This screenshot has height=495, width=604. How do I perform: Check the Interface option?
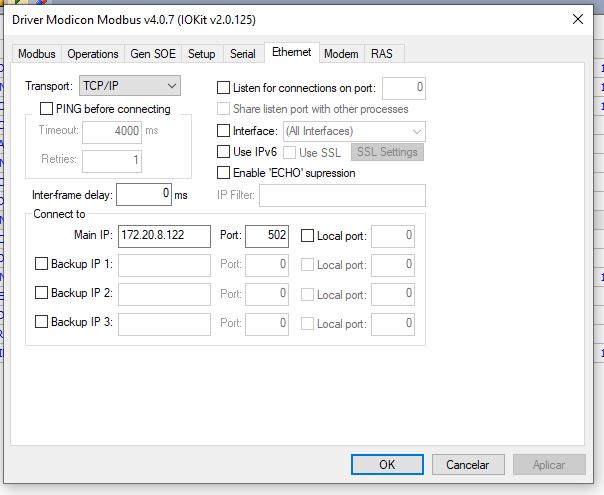coord(223,131)
